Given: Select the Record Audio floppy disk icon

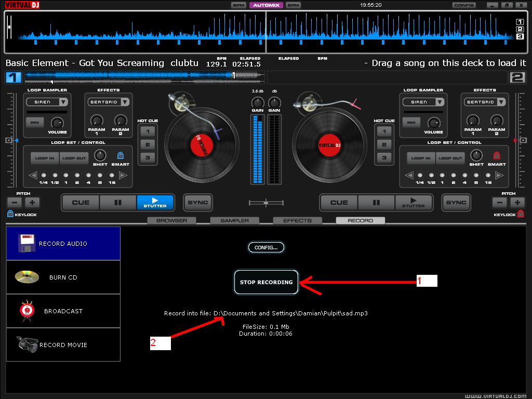Looking at the screenshot, I should coord(27,243).
